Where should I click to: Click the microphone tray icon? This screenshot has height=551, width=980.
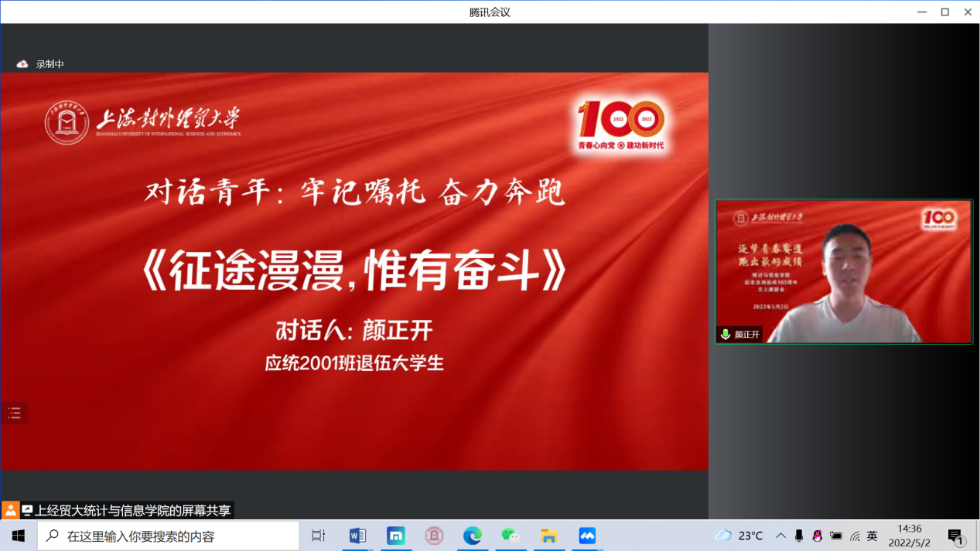tap(799, 536)
